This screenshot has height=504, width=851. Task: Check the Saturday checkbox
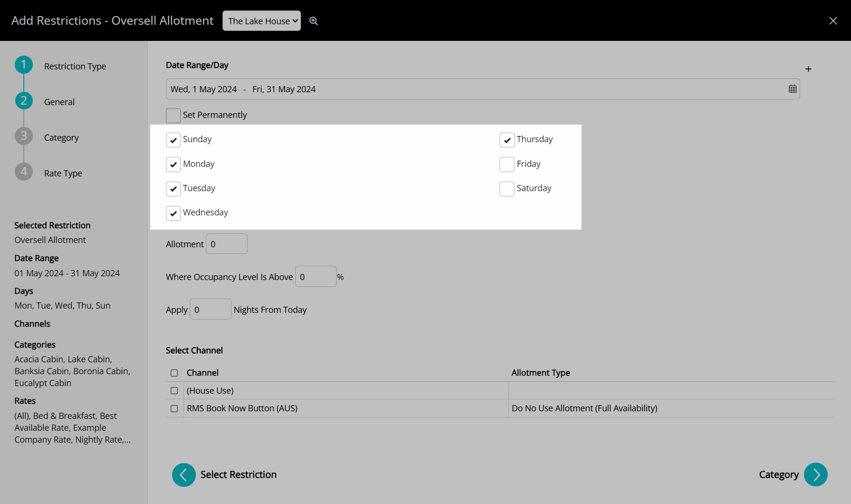pyautogui.click(x=507, y=189)
